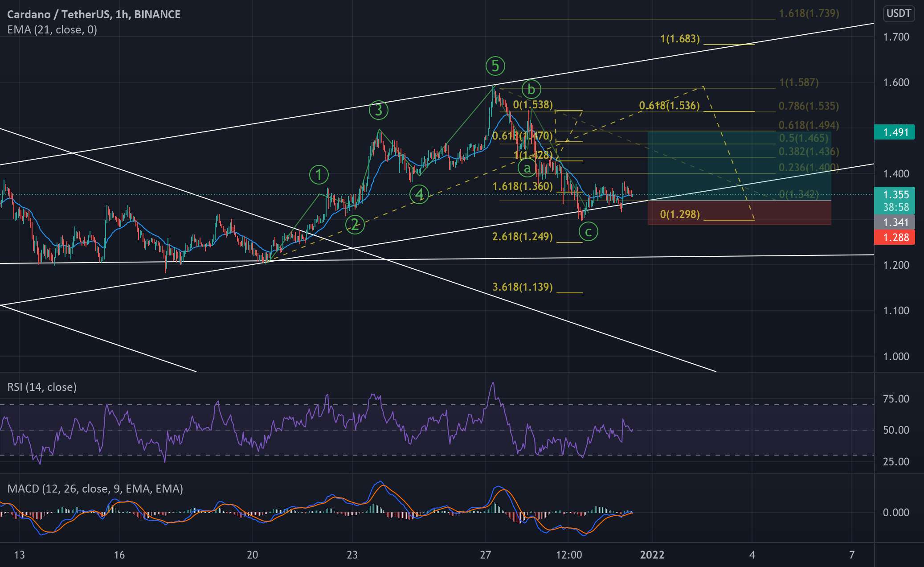The width and height of the screenshot is (924, 567).
Task: Click the 1(1.683) fib extension label
Action: click(x=680, y=39)
